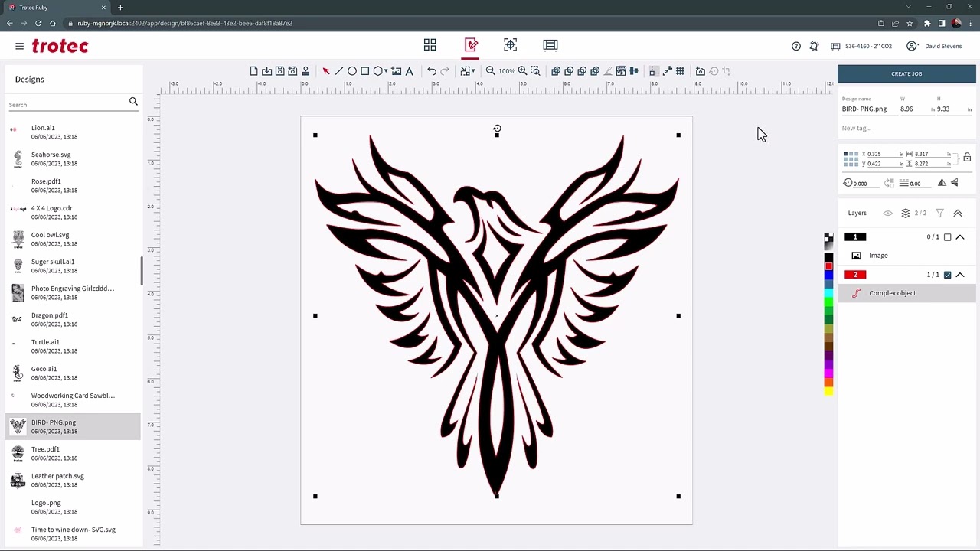The image size is (980, 551).
Task: Open a new browser tab
Action: 120,8
